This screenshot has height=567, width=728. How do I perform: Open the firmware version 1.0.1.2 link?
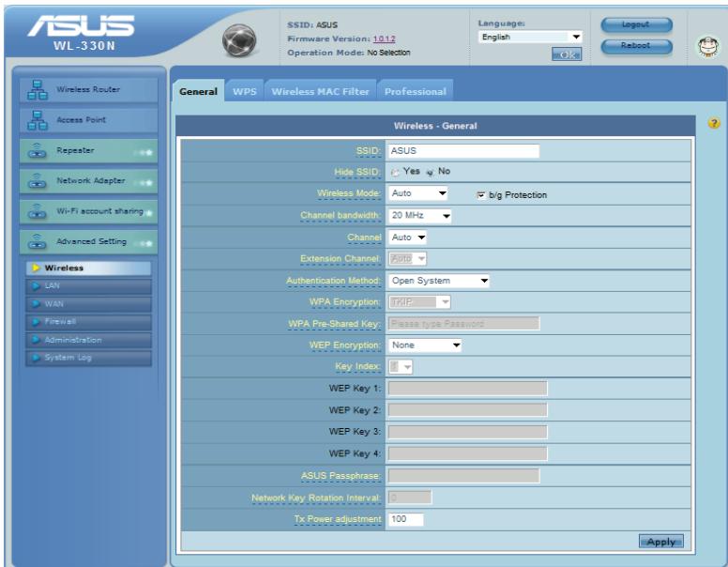(384, 39)
